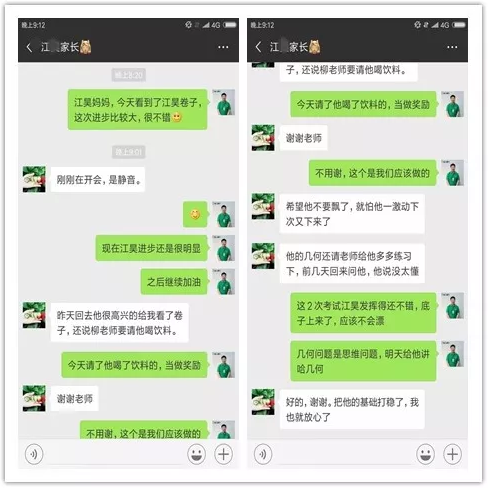Tap the '希望他不要飘了' message bubble

click(x=352, y=214)
